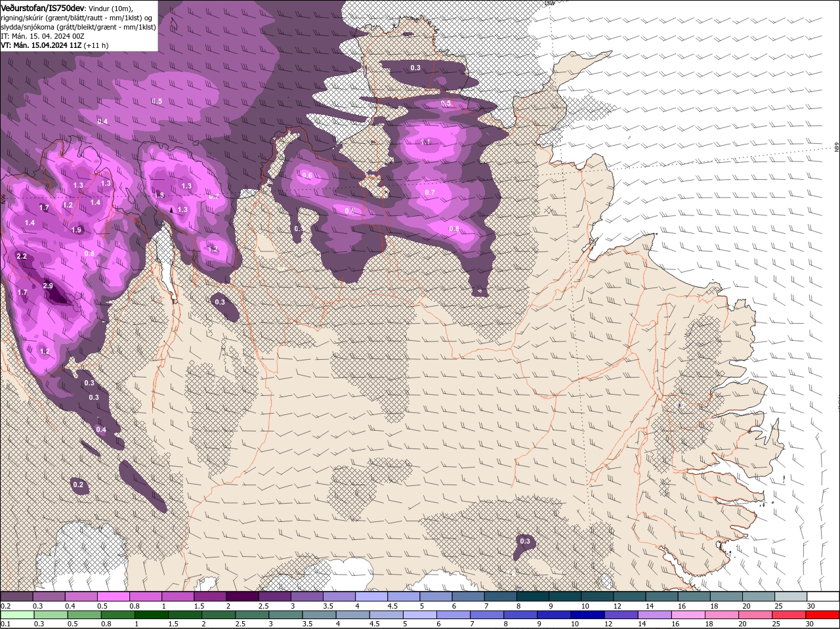Click the "12" label on the snow scale
The image size is (840, 629).
[x=617, y=605]
